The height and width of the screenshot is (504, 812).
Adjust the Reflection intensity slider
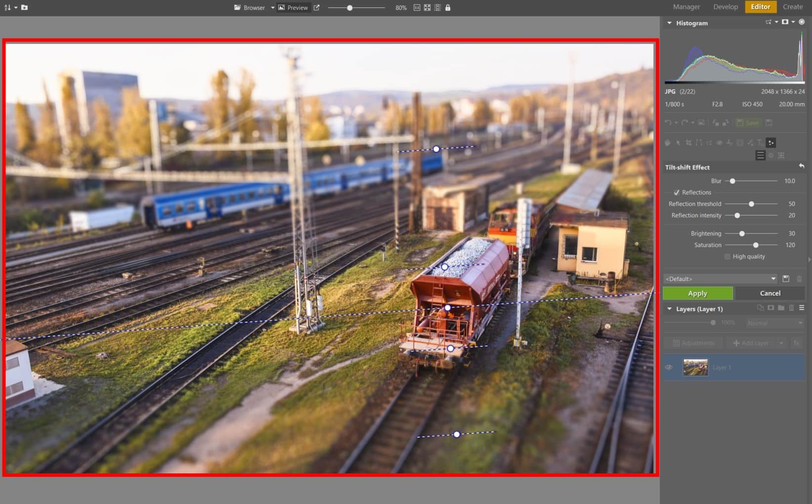(751, 215)
